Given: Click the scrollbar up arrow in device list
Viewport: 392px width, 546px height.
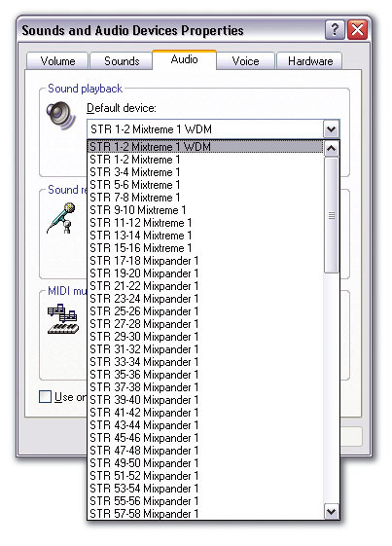Looking at the screenshot, I should (x=331, y=149).
